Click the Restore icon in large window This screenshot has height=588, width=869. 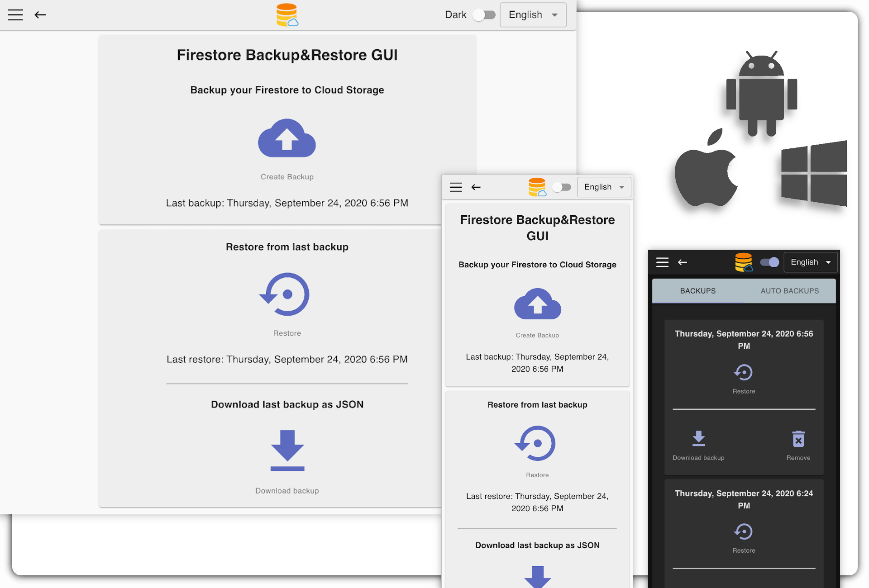[x=286, y=294]
